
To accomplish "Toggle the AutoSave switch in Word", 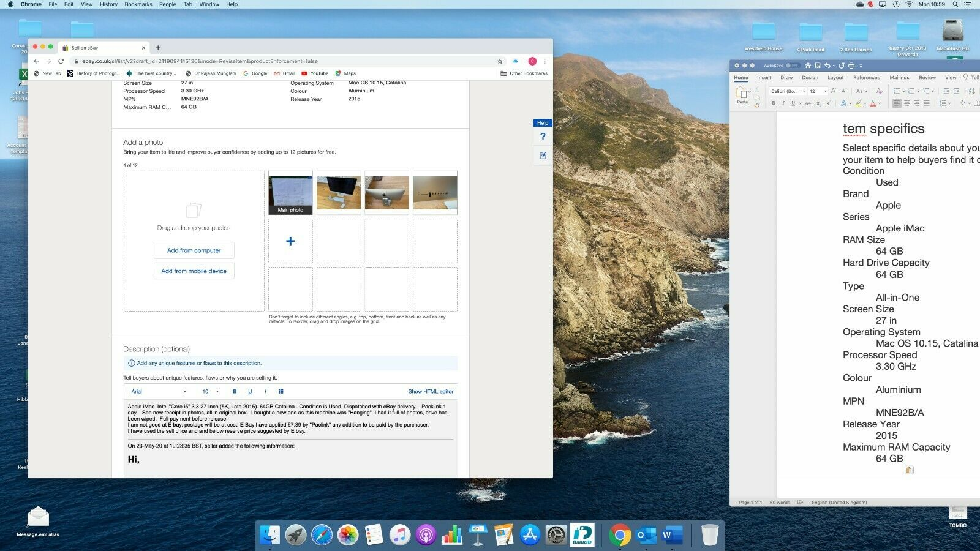I will [x=793, y=66].
